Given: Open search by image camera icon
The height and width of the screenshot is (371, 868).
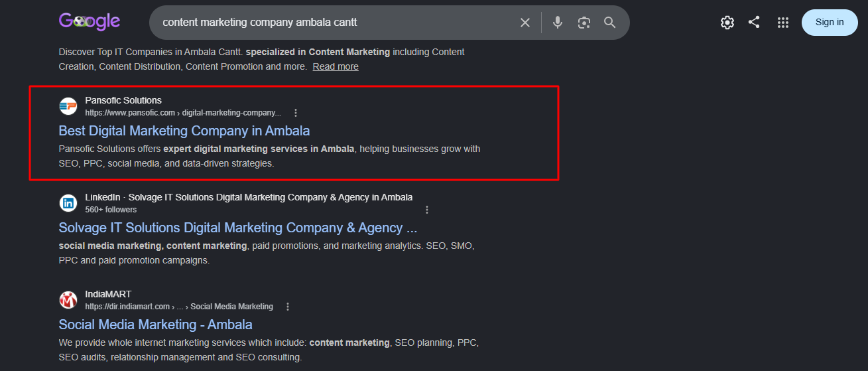Looking at the screenshot, I should (x=584, y=23).
